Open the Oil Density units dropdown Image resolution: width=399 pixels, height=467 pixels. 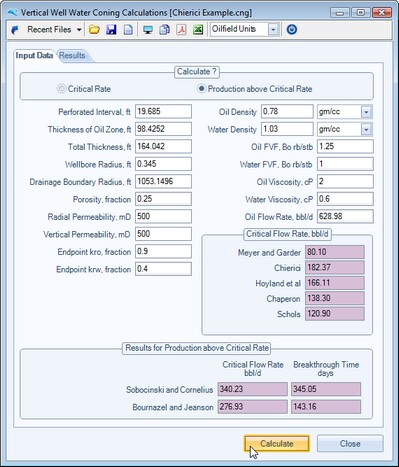click(366, 112)
